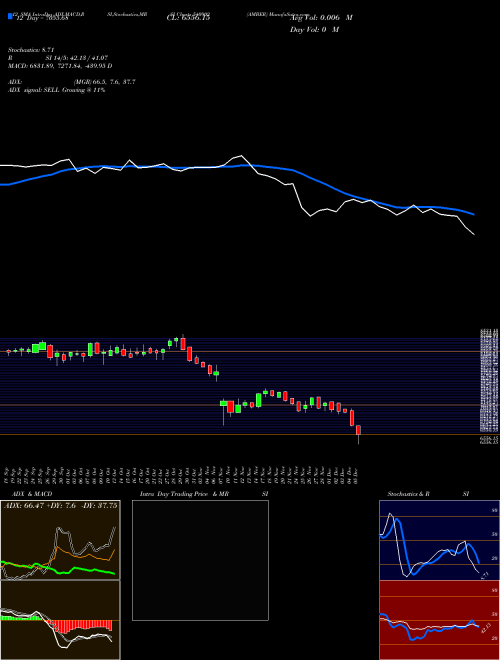The image size is (500, 660).
Task: Click the 'Intra Day Trading Price & MR' title
Action: (x=185, y=494)
